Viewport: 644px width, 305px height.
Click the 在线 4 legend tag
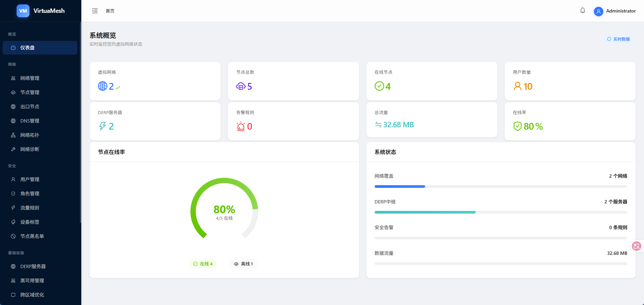point(203,264)
